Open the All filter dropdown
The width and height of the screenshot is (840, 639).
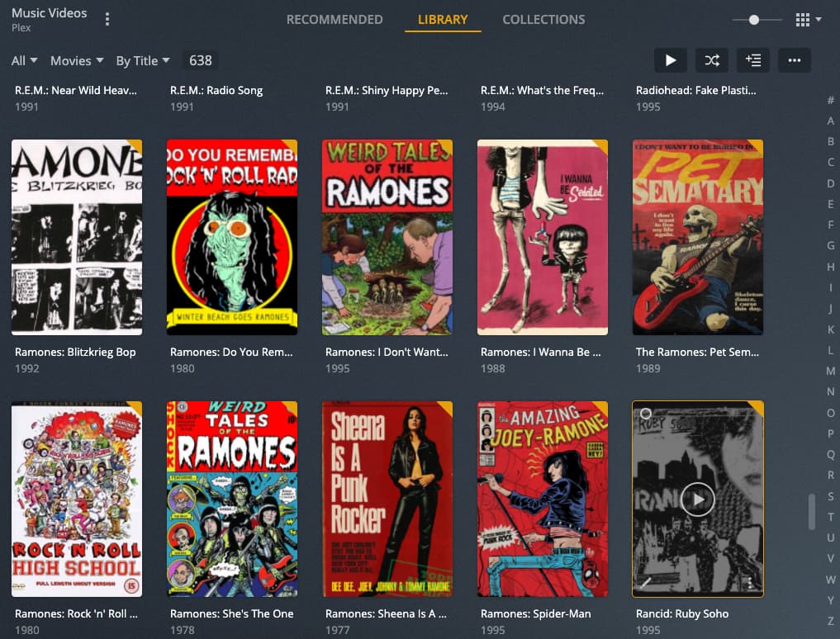(x=24, y=60)
